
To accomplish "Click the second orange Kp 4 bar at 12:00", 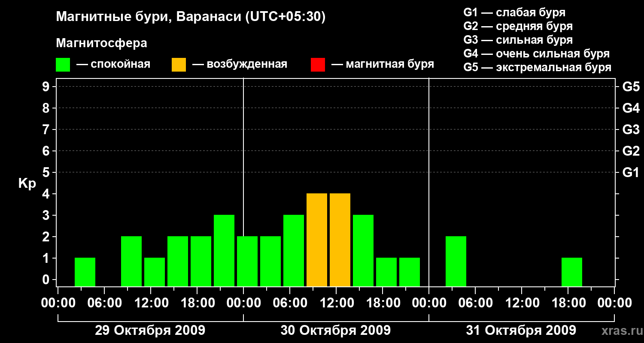I will 340,240.
